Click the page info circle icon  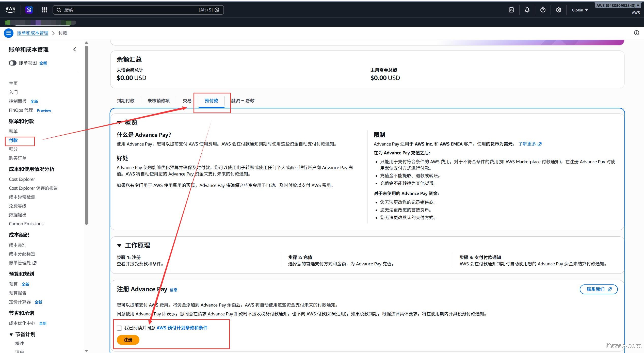(x=637, y=33)
